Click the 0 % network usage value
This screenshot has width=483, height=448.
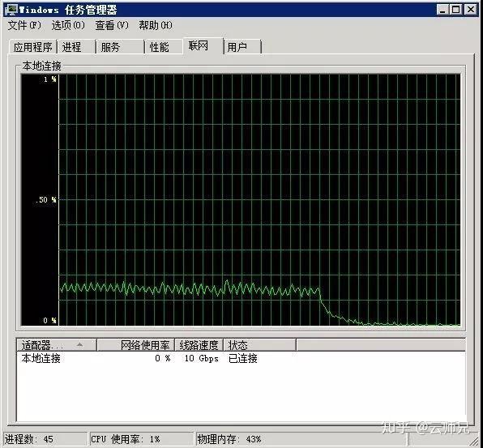click(162, 358)
